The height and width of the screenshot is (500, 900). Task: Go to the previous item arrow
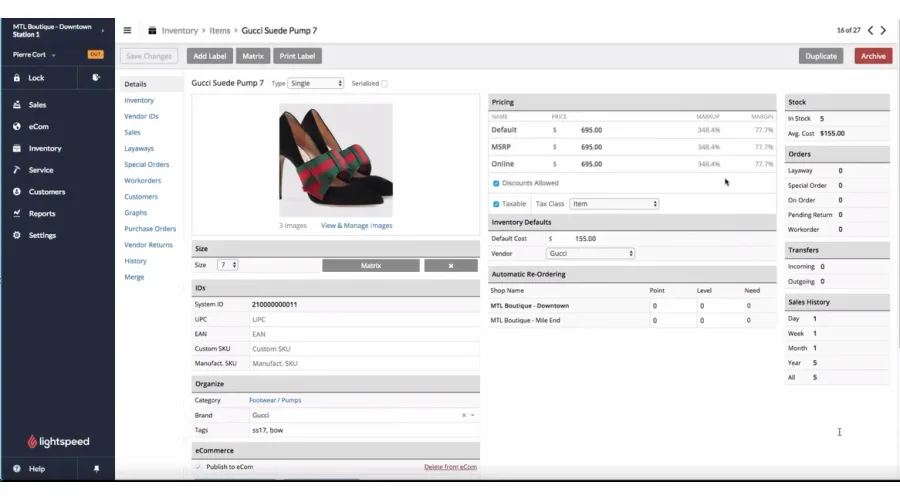870,30
